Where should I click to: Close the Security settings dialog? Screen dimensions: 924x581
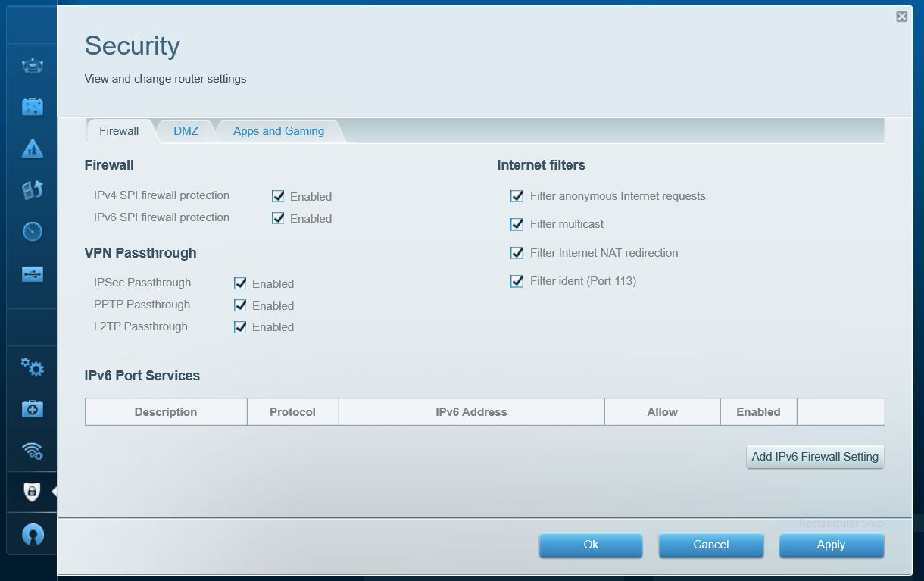click(901, 17)
